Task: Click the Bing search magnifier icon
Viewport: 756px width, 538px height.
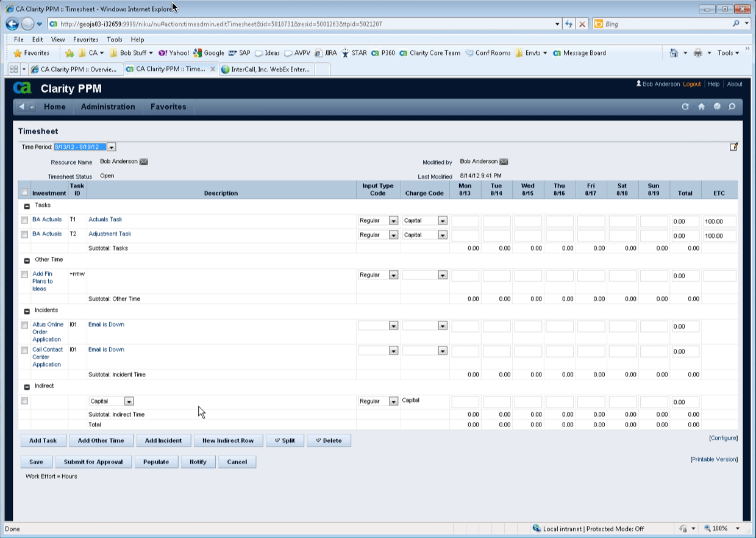Action: [x=736, y=24]
